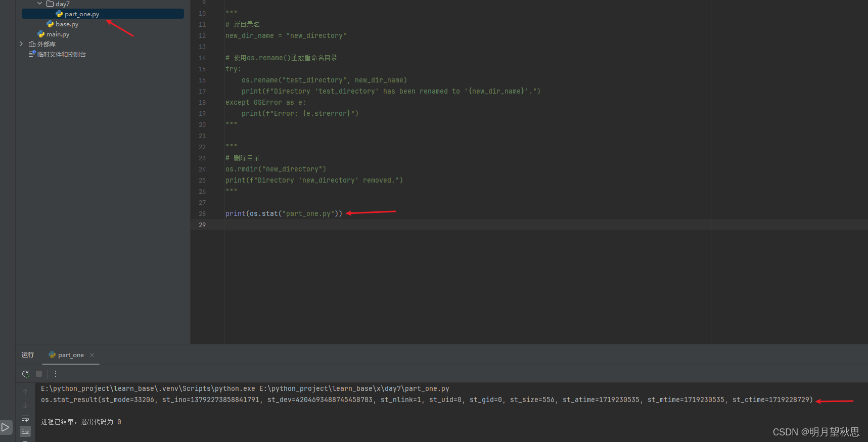Click the 'except OSError as e:' line
868x442 pixels.
(x=266, y=102)
